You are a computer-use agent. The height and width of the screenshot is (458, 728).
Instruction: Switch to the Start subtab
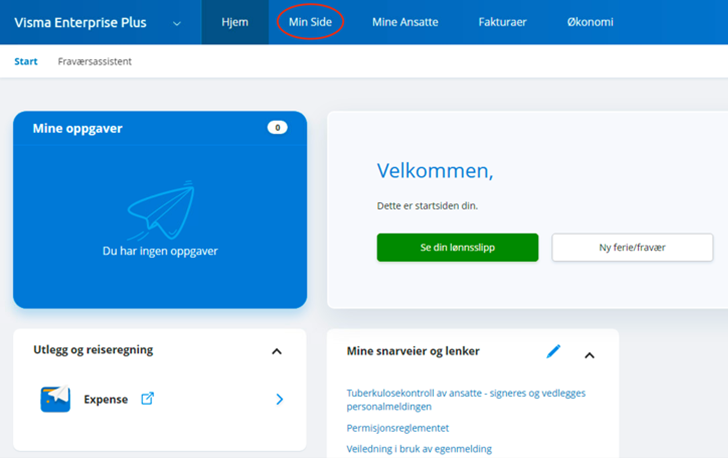[x=26, y=62]
